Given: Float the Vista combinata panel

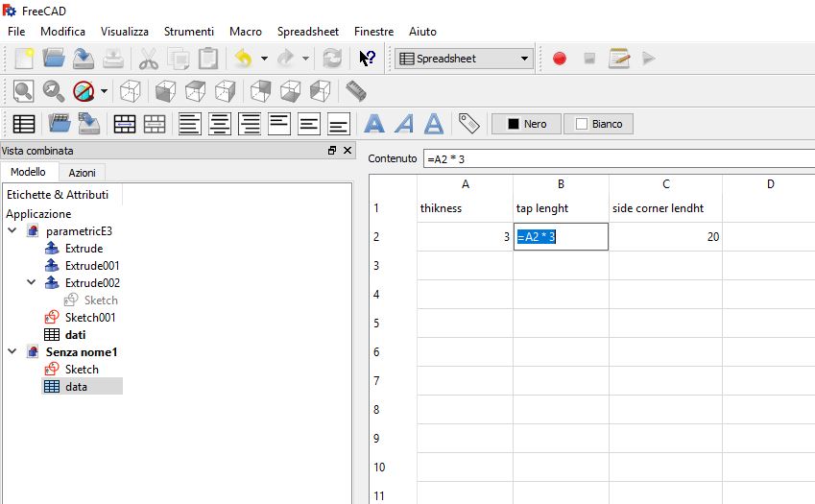Looking at the screenshot, I should tap(332, 150).
